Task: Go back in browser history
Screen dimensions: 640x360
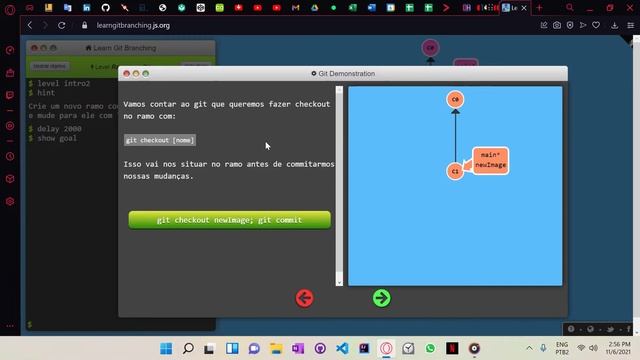Action: coord(30,25)
